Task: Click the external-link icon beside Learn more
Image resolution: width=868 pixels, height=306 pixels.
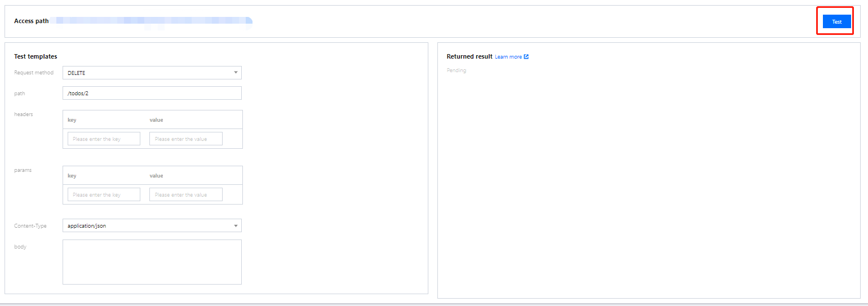Action: 526,57
